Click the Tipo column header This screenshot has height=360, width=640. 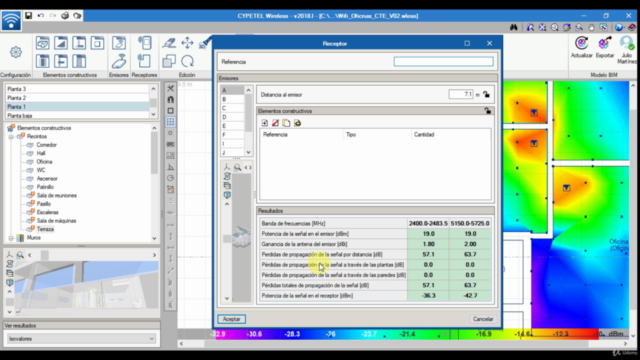377,135
